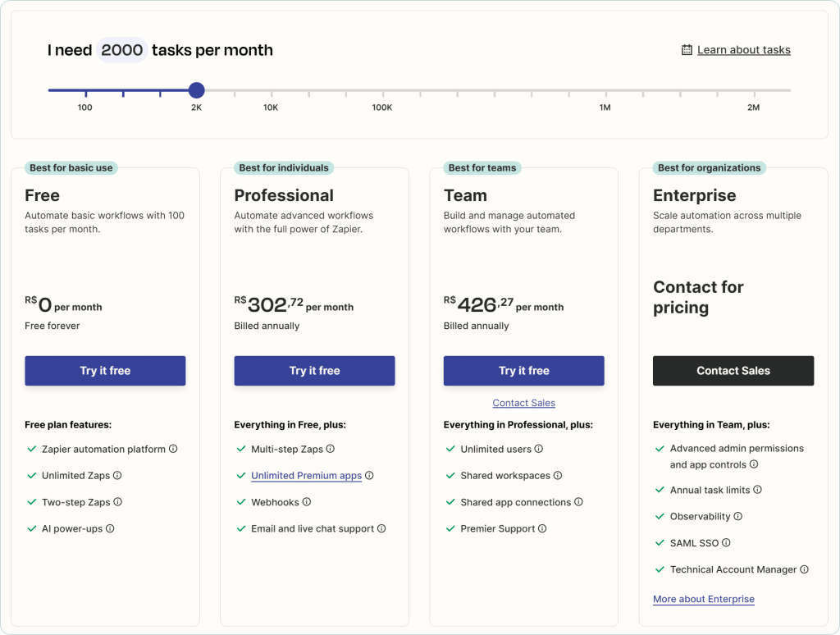Click the R$426,27 per month price
This screenshot has width=840, height=635.
click(x=504, y=304)
